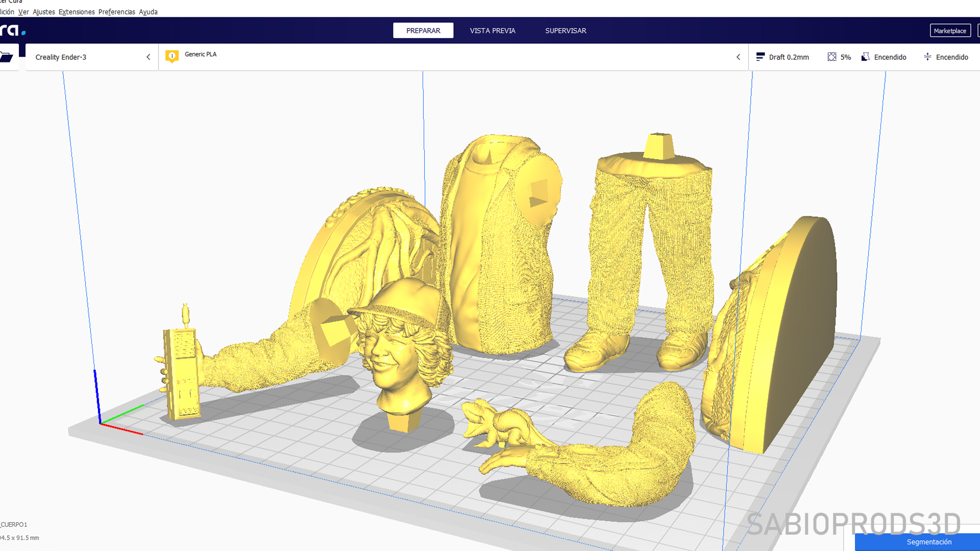Open the Ayuda menu
Image resolution: width=980 pixels, height=551 pixels.
148,12
